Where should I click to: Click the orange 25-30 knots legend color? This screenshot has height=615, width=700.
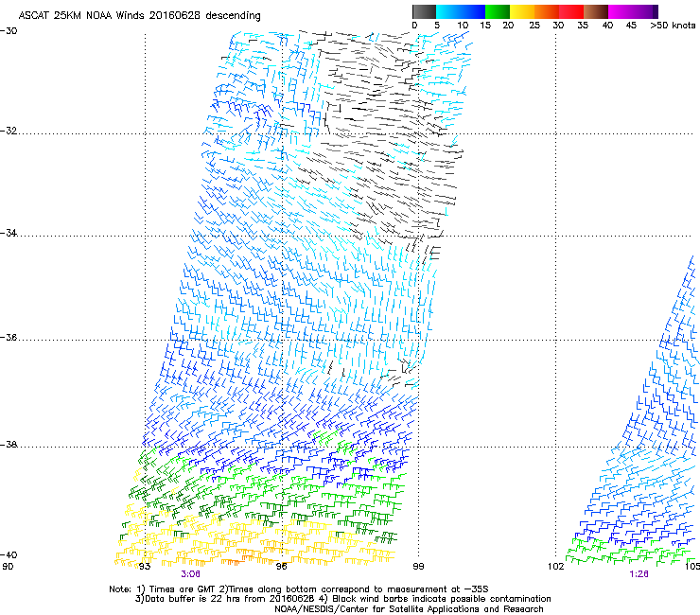click(x=547, y=11)
